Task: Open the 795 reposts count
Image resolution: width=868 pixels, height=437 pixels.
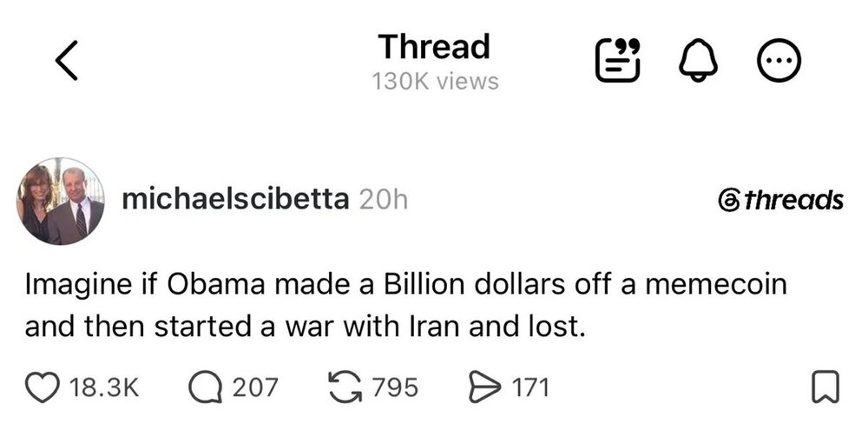Action: coord(395,387)
